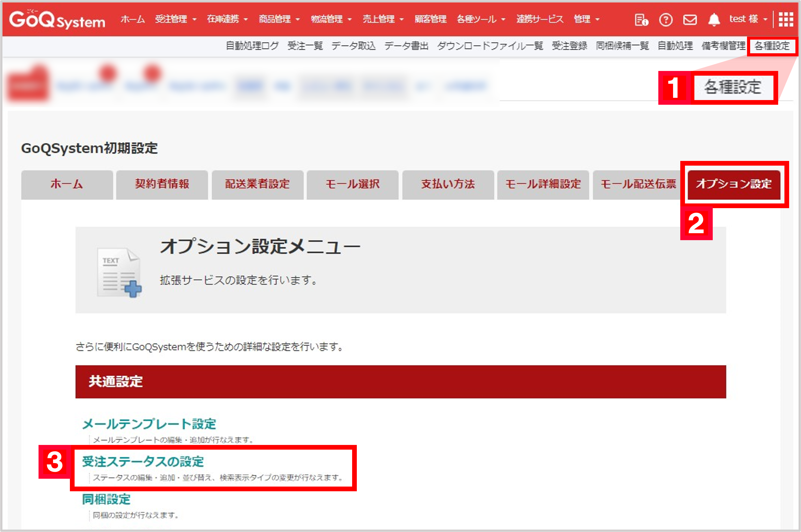Image resolution: width=801 pixels, height=532 pixels.
Task: Switch to the 支払い方法 tab
Action: [448, 185]
